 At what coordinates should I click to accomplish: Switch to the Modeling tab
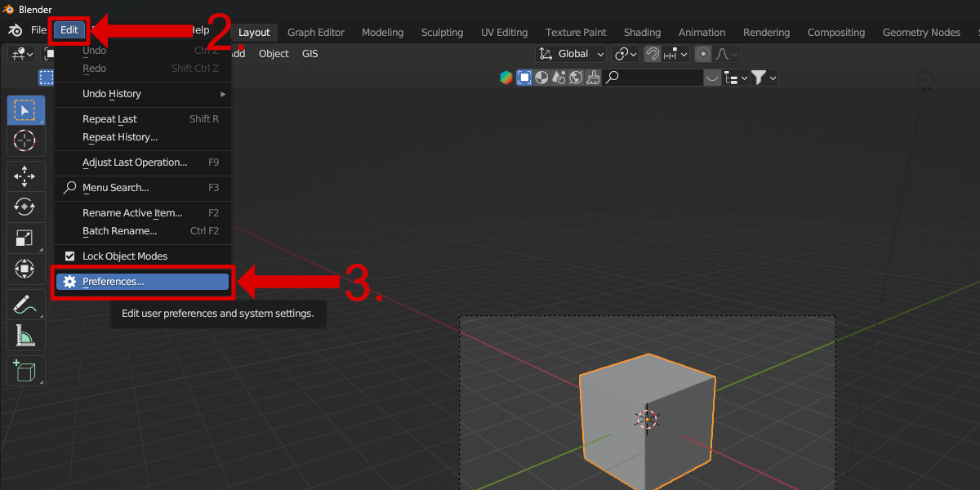tap(383, 33)
